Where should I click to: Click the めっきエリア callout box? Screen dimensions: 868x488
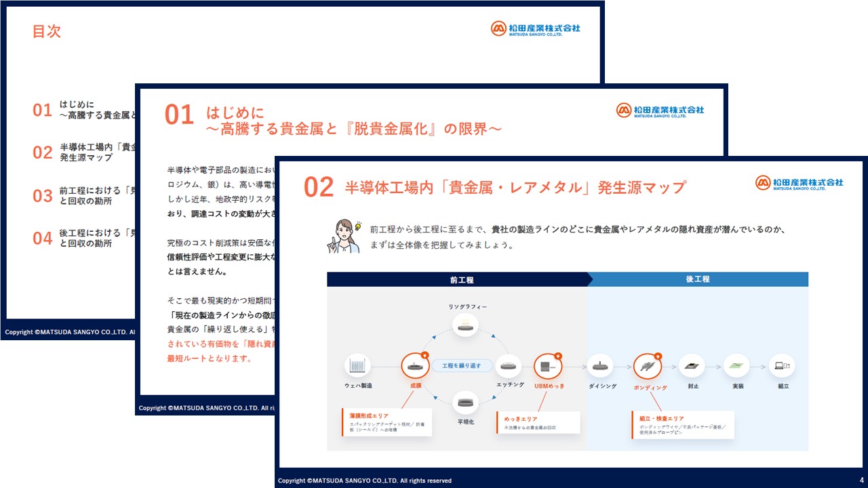pyautogui.click(x=538, y=423)
